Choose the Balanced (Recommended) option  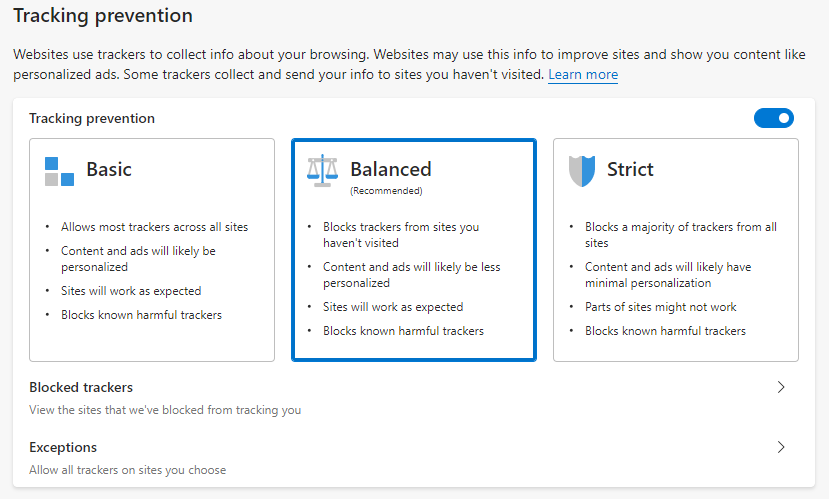tap(413, 250)
